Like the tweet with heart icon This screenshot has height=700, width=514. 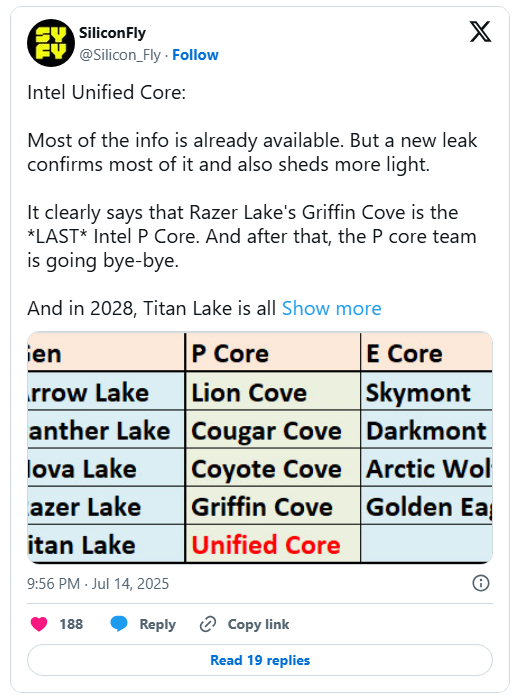tap(39, 624)
